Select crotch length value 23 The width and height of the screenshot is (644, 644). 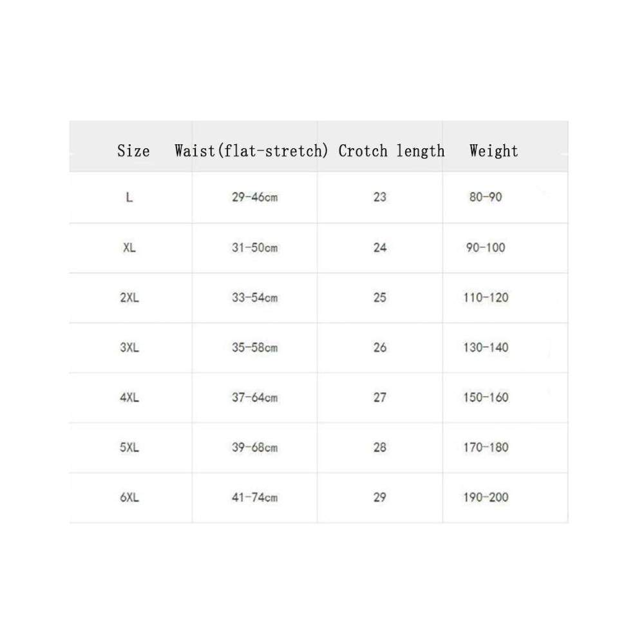[380, 197]
